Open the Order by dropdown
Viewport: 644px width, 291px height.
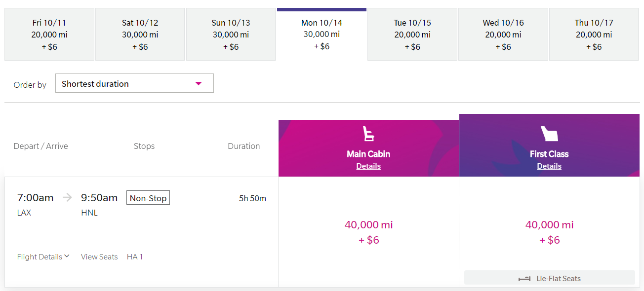click(134, 83)
